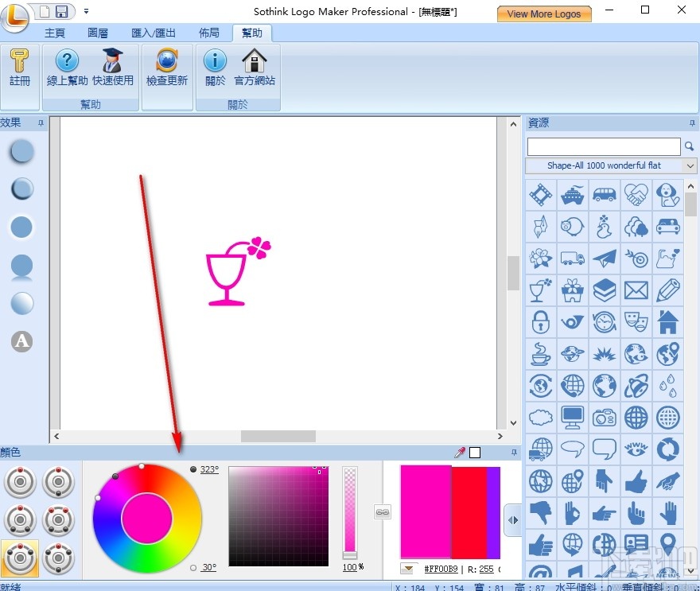700x591 pixels.
Task: Select the 323° hue radio button
Action: [x=191, y=469]
